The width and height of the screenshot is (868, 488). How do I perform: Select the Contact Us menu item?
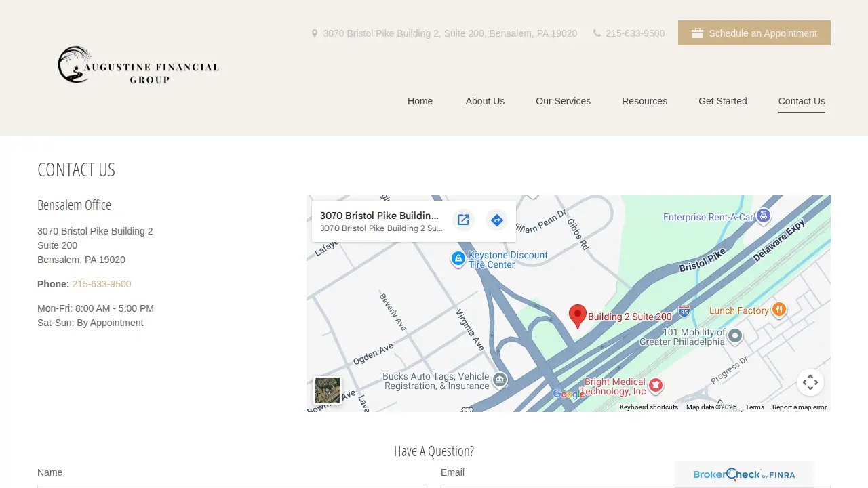point(802,101)
